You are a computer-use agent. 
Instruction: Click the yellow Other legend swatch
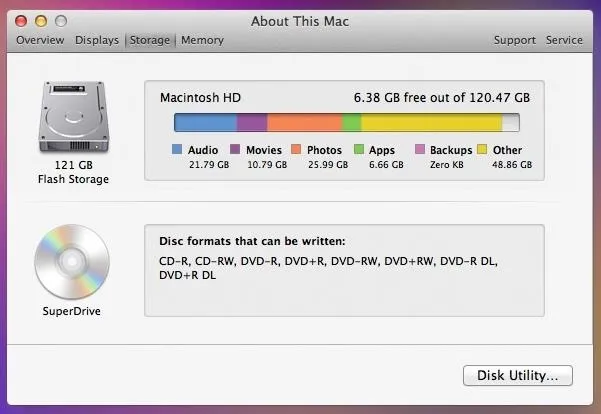click(482, 149)
